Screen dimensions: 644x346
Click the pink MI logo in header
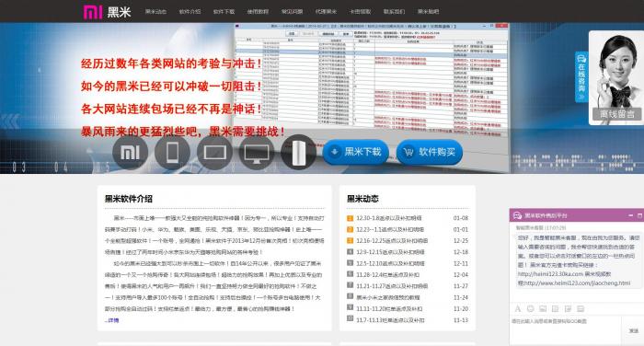93,12
